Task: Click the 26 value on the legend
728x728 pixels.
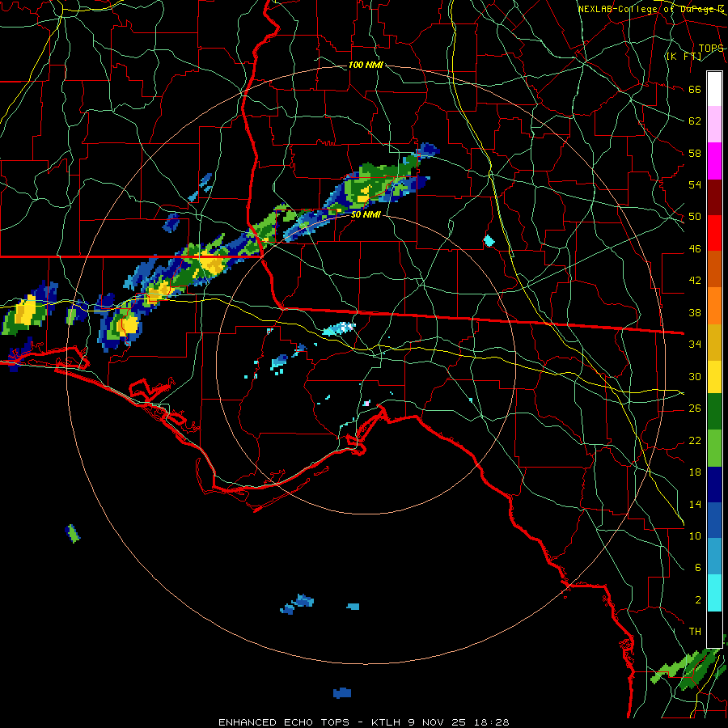Action: 695,408
